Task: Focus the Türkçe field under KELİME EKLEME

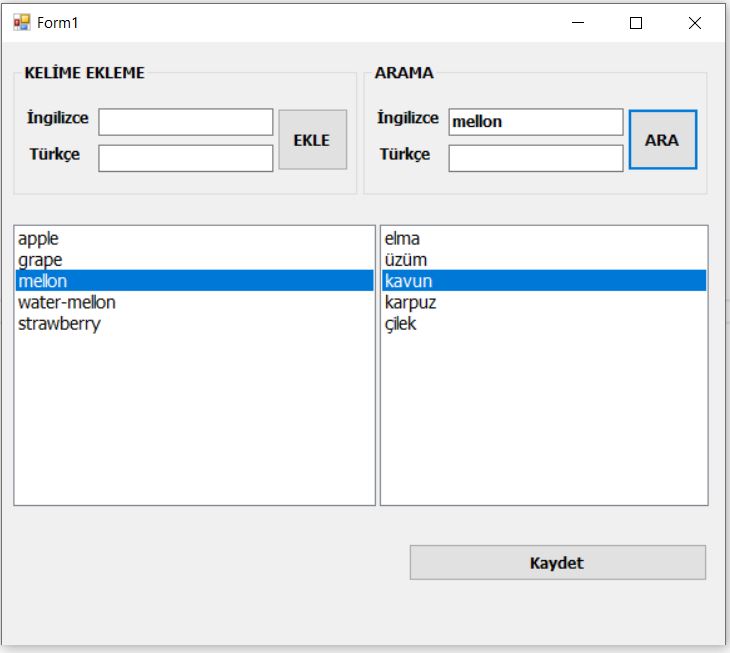Action: (186, 158)
